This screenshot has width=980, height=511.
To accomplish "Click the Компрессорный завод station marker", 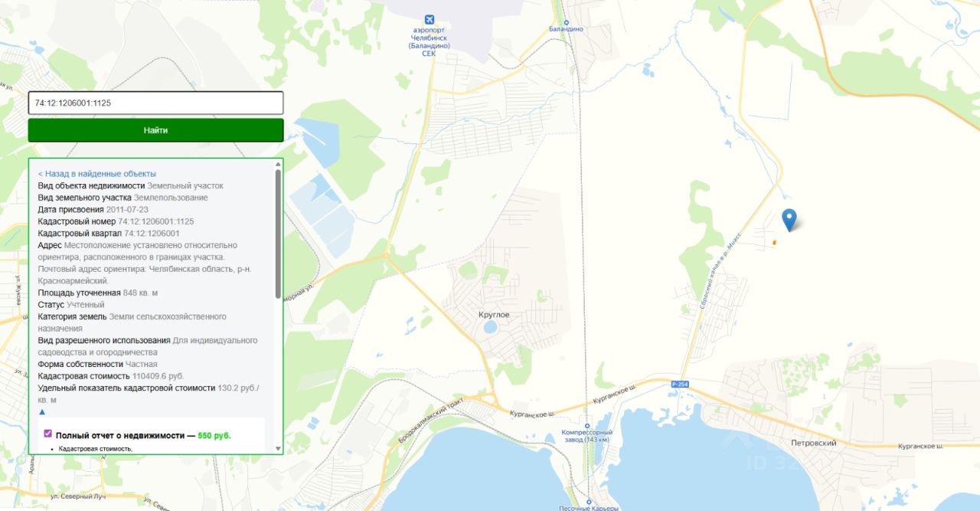I will click(587, 426).
